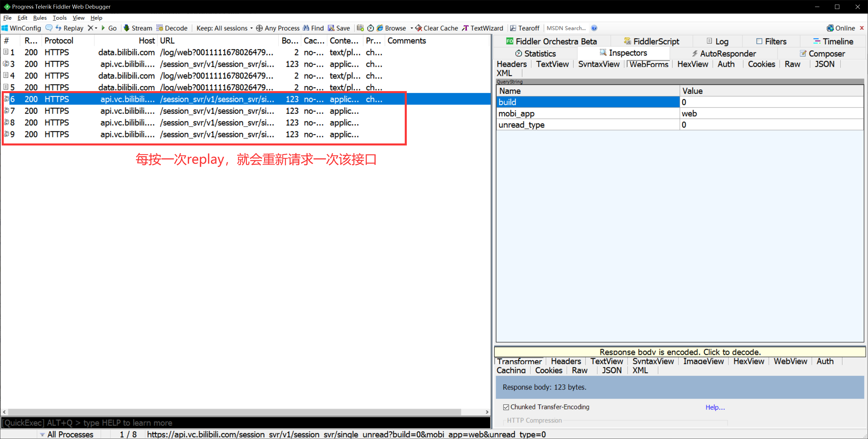Open the Rules menu
This screenshot has height=439, width=868.
tap(40, 18)
